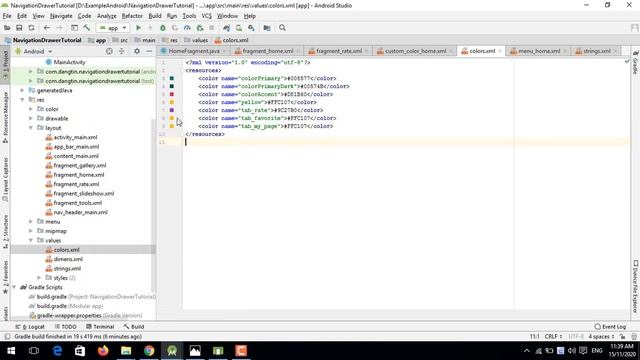This screenshot has width=640, height=360.
Task: Click the CRLF line separator in status bar
Action: [553, 337]
